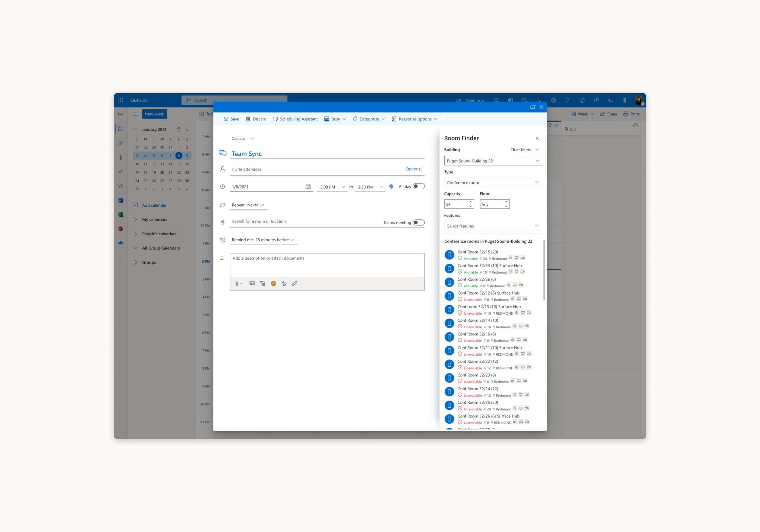Open the Type Conference room dropdown
The width and height of the screenshot is (760, 532).
(493, 182)
